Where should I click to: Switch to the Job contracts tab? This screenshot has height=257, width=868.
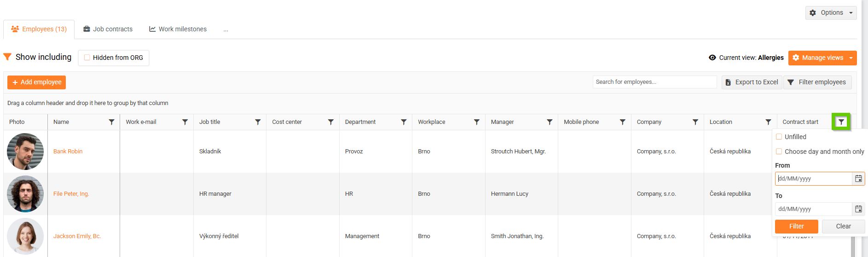(x=108, y=29)
